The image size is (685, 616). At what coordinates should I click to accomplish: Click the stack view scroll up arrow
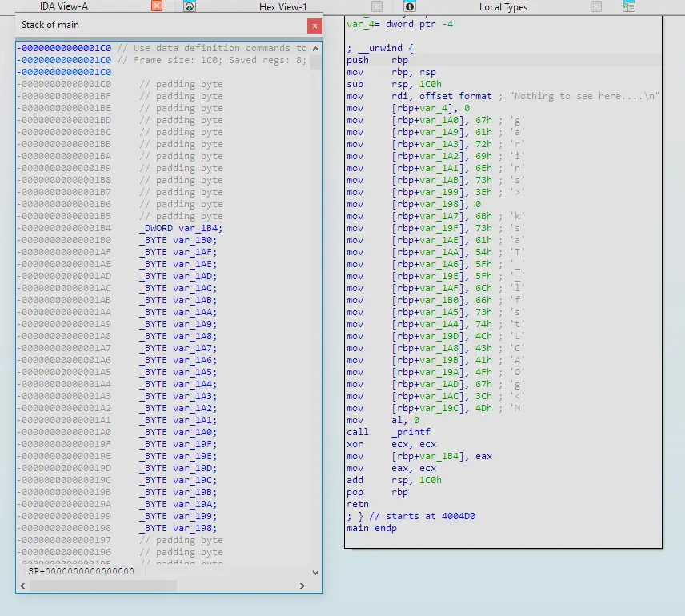316,49
